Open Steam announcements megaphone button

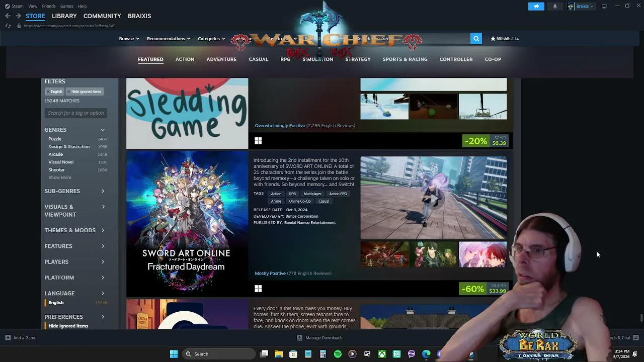[536, 7]
